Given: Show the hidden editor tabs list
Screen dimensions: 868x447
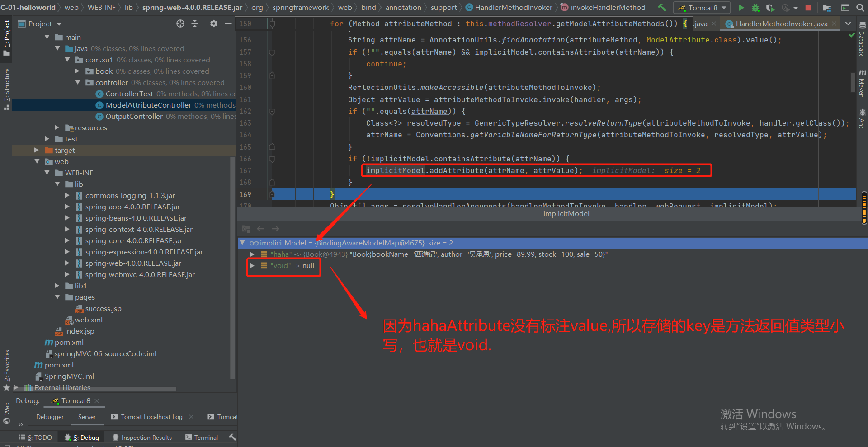Looking at the screenshot, I should [x=848, y=24].
